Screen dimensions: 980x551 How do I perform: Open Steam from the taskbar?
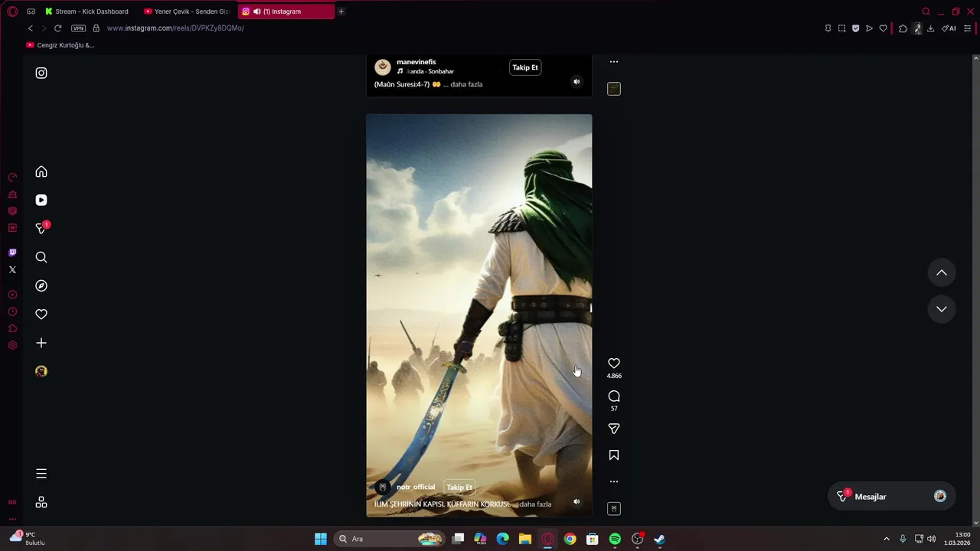[659, 539]
